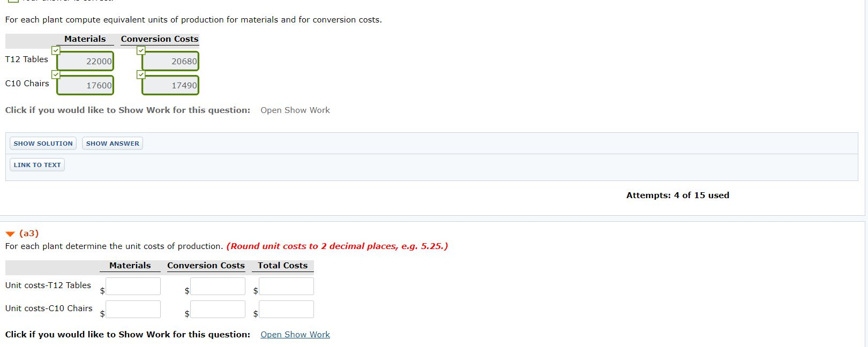The image size is (868, 347).
Task: Click the SHOW SOLUTION button
Action: tap(43, 143)
